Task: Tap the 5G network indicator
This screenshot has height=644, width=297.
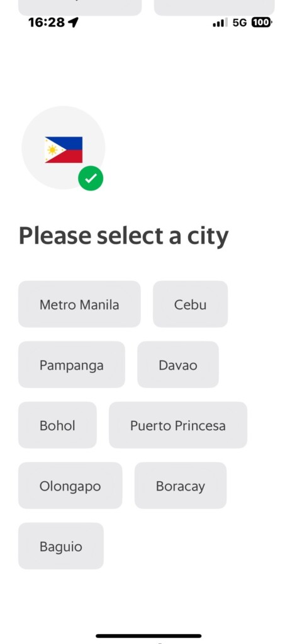Action: coord(240,23)
